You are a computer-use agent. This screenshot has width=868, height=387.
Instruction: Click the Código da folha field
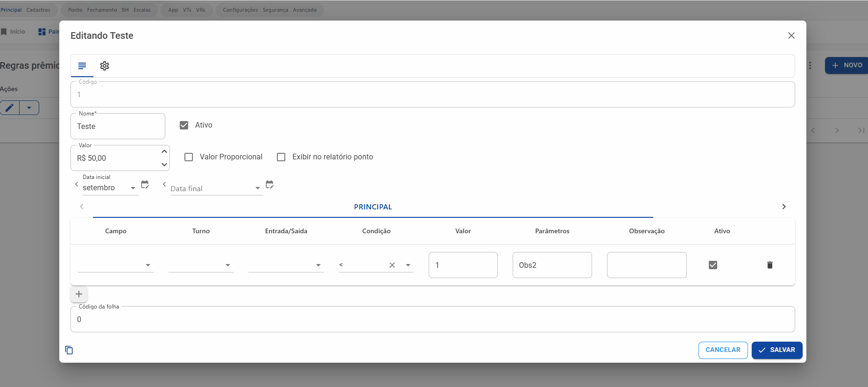433,319
